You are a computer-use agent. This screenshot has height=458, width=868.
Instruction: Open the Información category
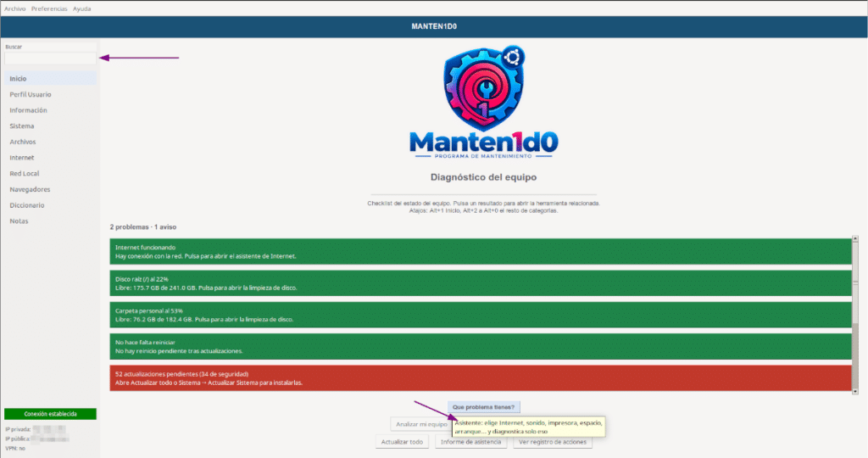[x=50, y=110]
